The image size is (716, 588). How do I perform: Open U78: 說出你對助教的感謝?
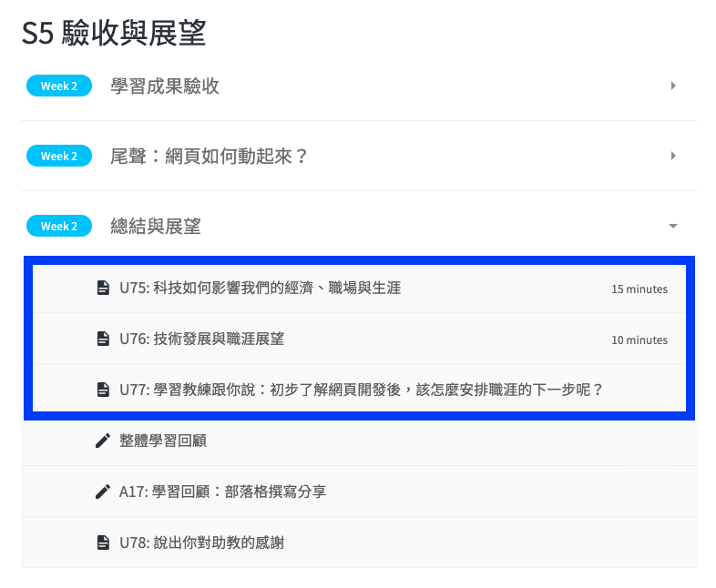tap(201, 542)
